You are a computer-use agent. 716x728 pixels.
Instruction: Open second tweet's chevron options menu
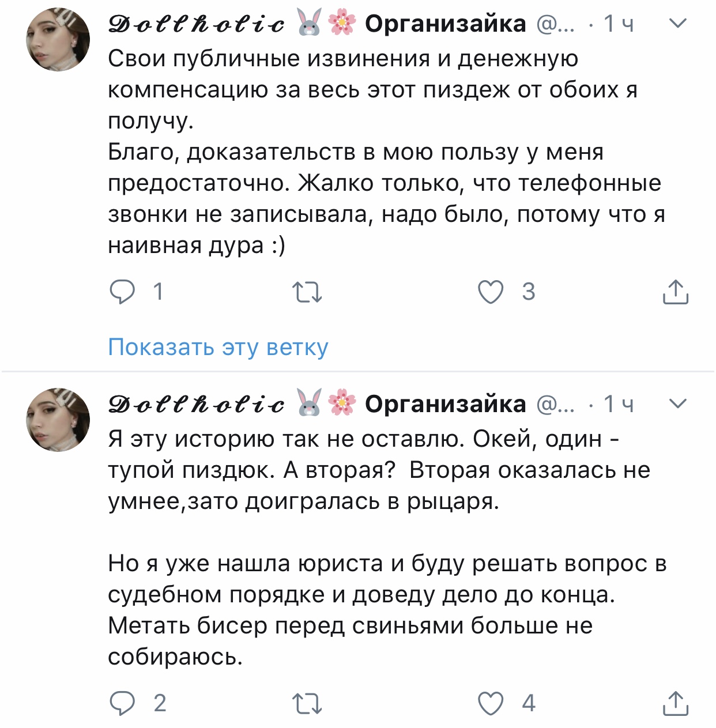coord(679,404)
